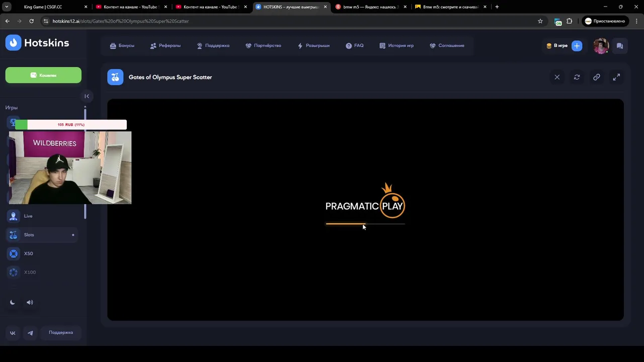644x362 pixels.
Task: Open the Партнёрство partnership page
Action: (x=263, y=46)
